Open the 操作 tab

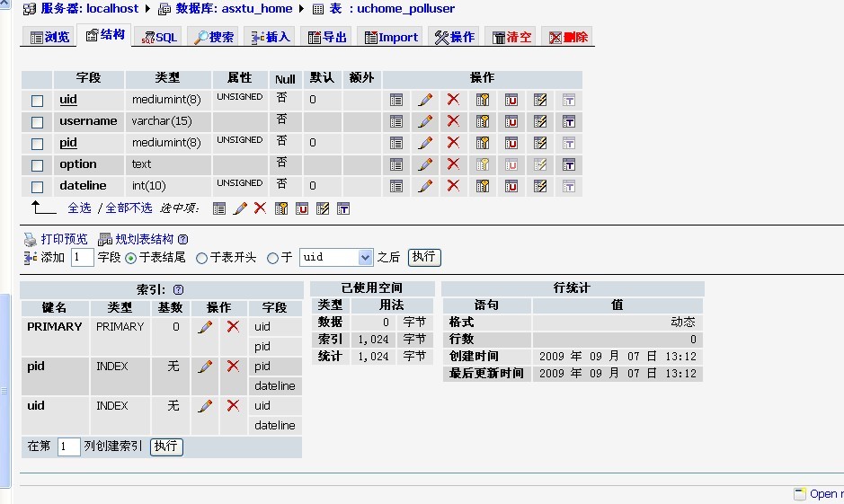pos(454,37)
